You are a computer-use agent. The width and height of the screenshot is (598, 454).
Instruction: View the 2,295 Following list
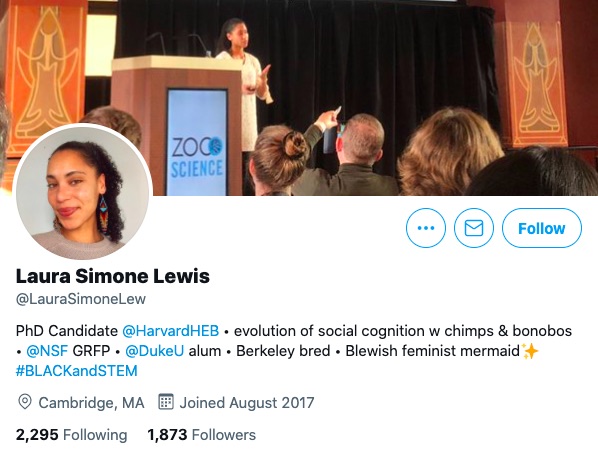click(x=71, y=435)
